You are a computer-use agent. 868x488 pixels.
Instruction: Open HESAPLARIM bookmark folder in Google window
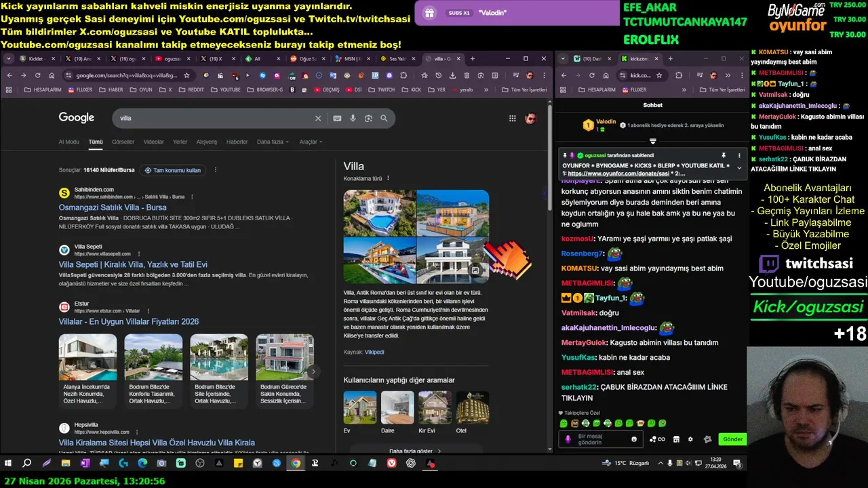(44, 89)
